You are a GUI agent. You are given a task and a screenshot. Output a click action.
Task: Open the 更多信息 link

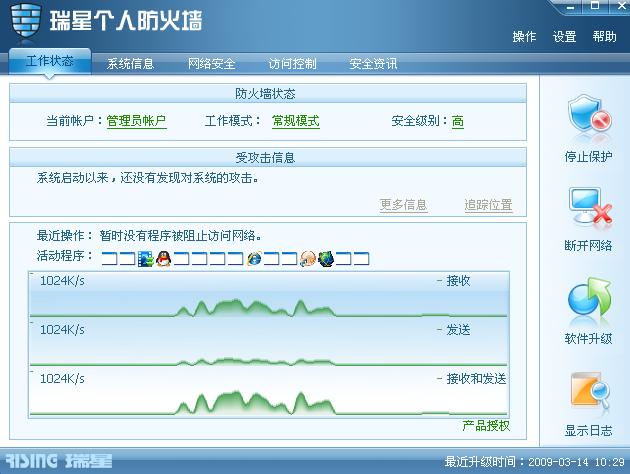click(x=403, y=205)
